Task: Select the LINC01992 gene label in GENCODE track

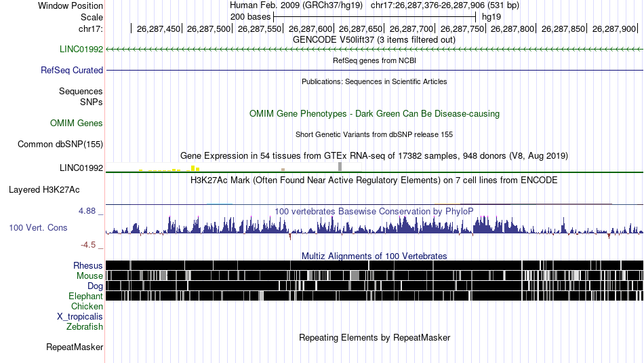Action: click(x=81, y=50)
